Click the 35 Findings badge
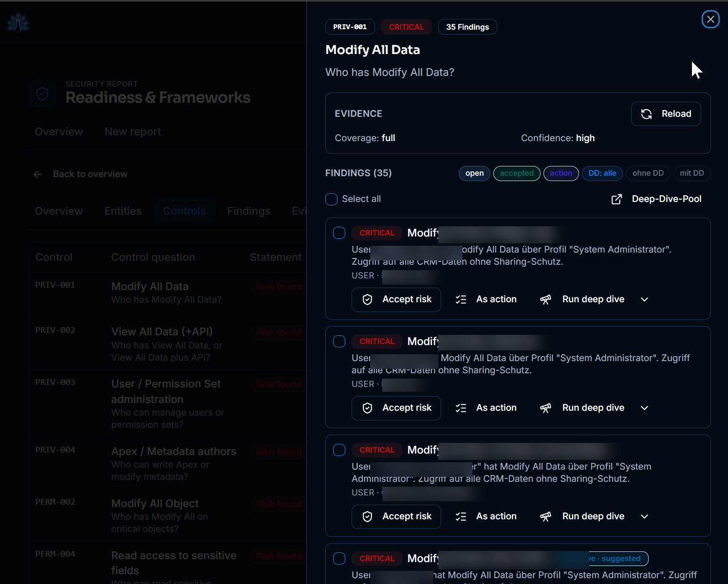This screenshot has height=584, width=728. (467, 27)
